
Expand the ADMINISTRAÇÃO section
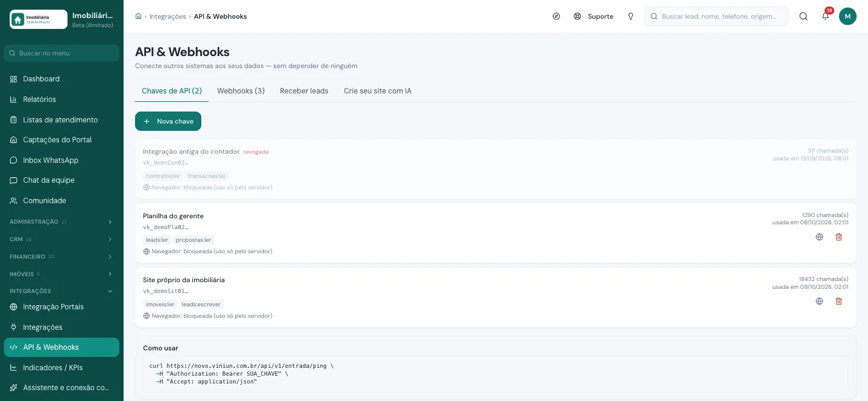(61, 222)
